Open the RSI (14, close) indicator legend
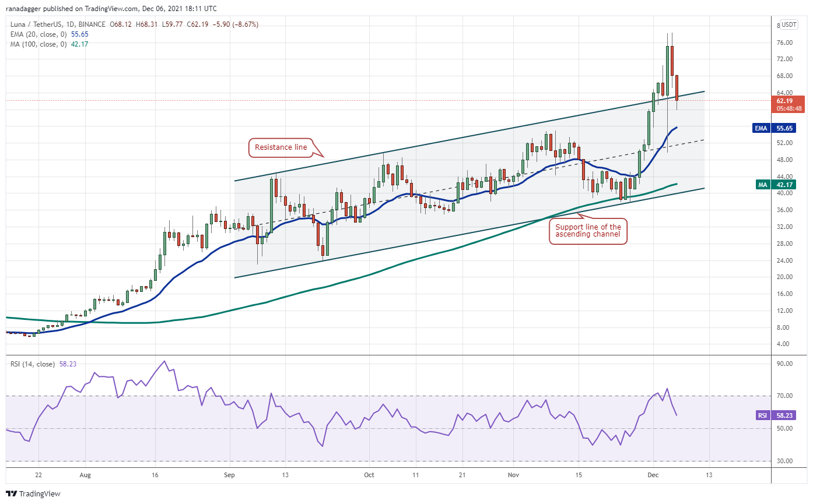The image size is (813, 504). pyautogui.click(x=32, y=364)
